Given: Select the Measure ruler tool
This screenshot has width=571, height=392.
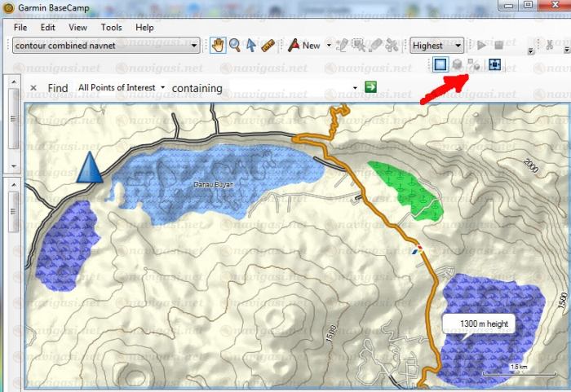Looking at the screenshot, I should [x=268, y=46].
